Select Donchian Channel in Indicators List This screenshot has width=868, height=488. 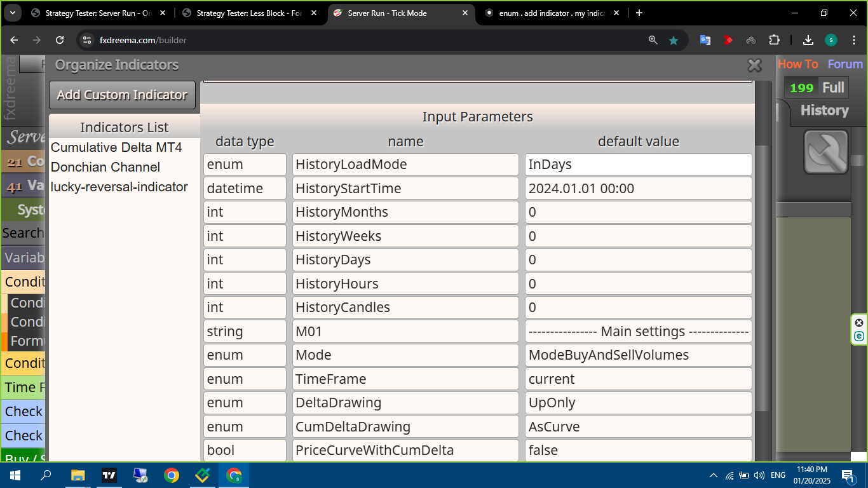pyautogui.click(x=105, y=167)
